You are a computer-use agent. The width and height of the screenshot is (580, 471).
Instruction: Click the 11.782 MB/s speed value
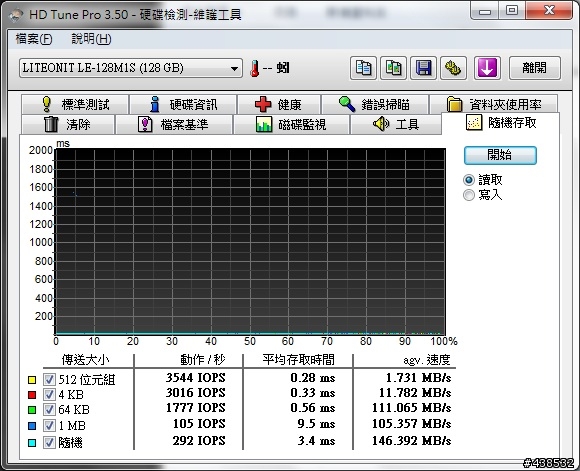(x=415, y=393)
